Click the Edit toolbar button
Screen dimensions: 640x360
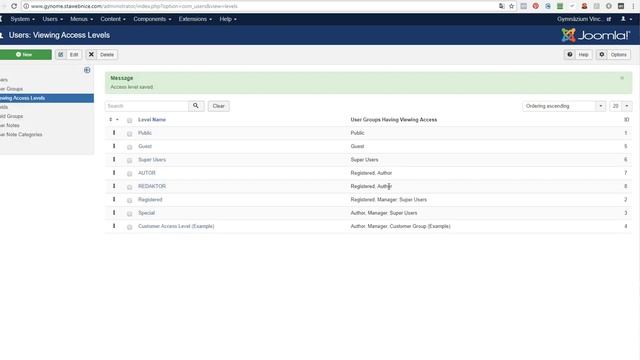(69, 55)
